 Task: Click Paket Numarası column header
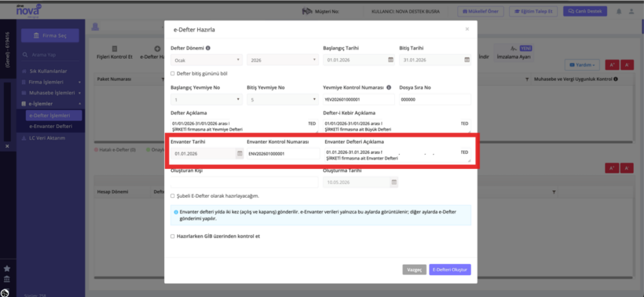pyautogui.click(x=114, y=79)
